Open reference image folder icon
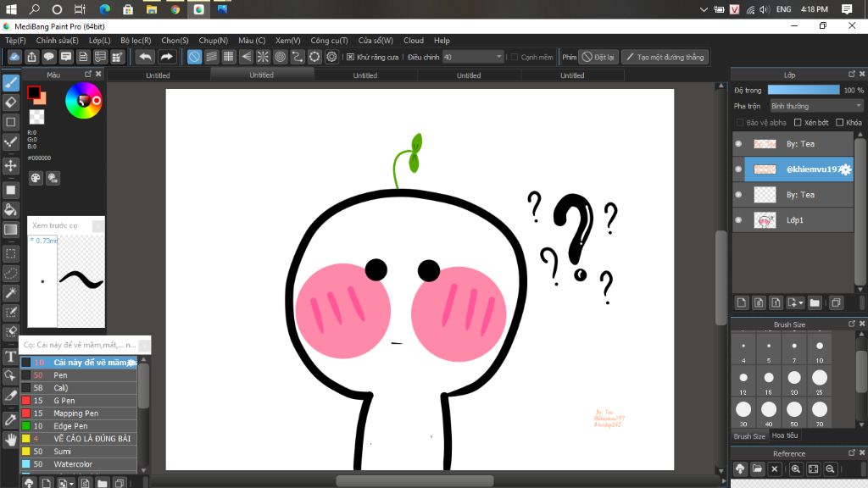868x488 pixels. coord(757,469)
